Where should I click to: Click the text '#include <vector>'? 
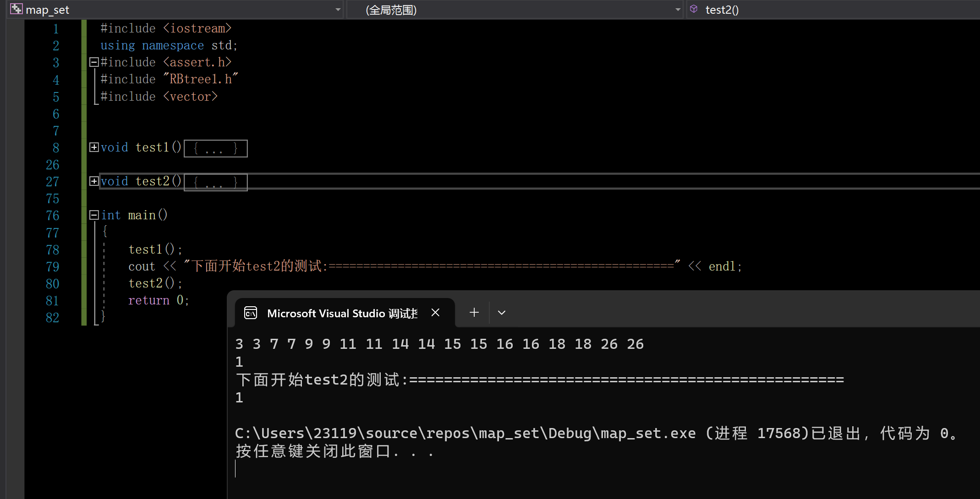[159, 97]
